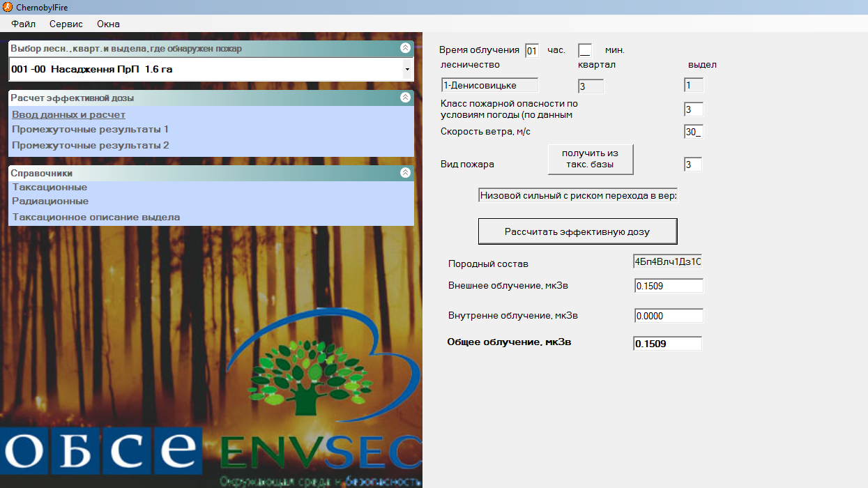Image resolution: width=868 pixels, height=488 pixels.
Task: Open the Радиационные reference
Action: click(x=50, y=201)
